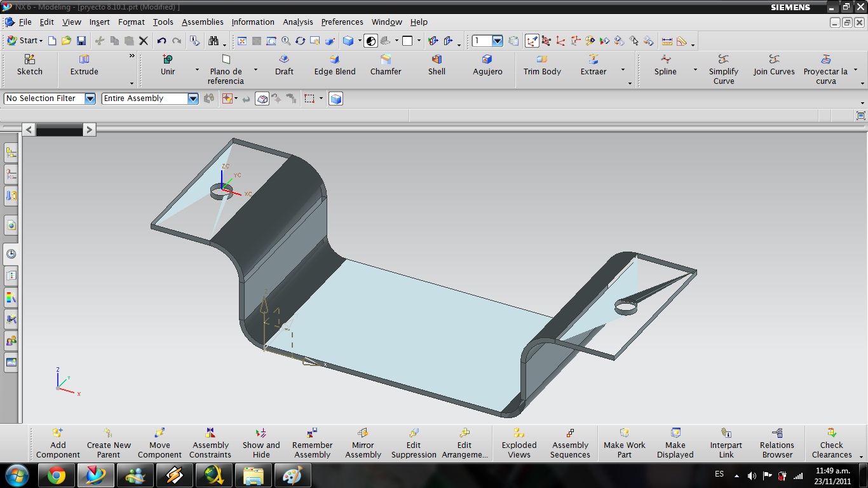The width and height of the screenshot is (868, 488).
Task: Click the Check Clearances button
Action: click(x=831, y=443)
